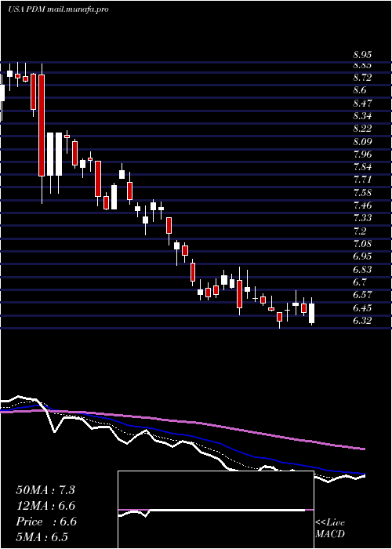Click the last white candlestick on the right
The image size is (392, 549).
pos(311,314)
